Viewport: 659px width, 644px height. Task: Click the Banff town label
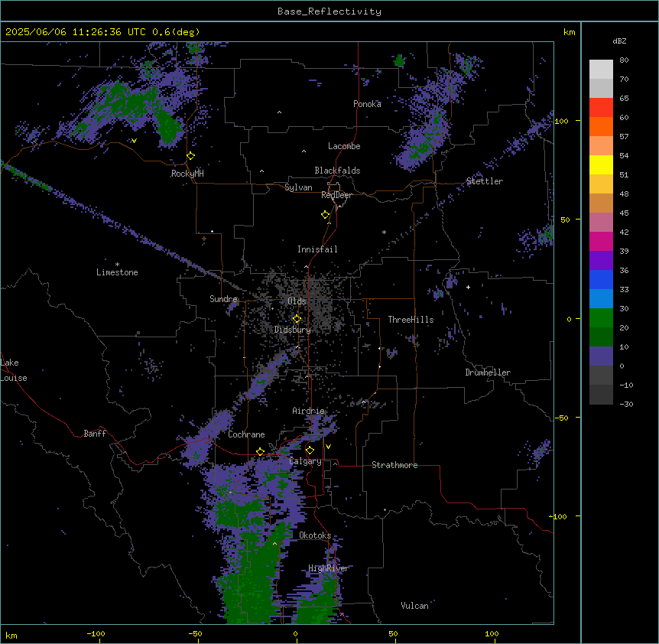(x=95, y=434)
